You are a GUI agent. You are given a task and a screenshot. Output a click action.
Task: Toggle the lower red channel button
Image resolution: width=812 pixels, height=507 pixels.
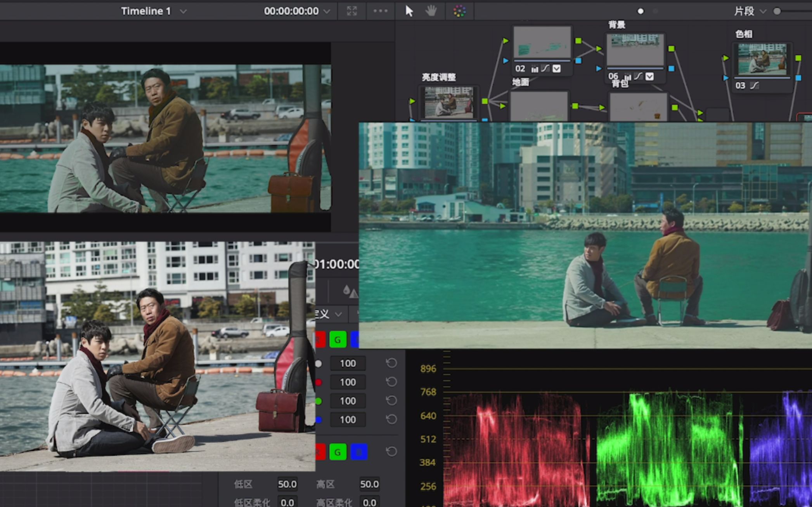coord(320,452)
